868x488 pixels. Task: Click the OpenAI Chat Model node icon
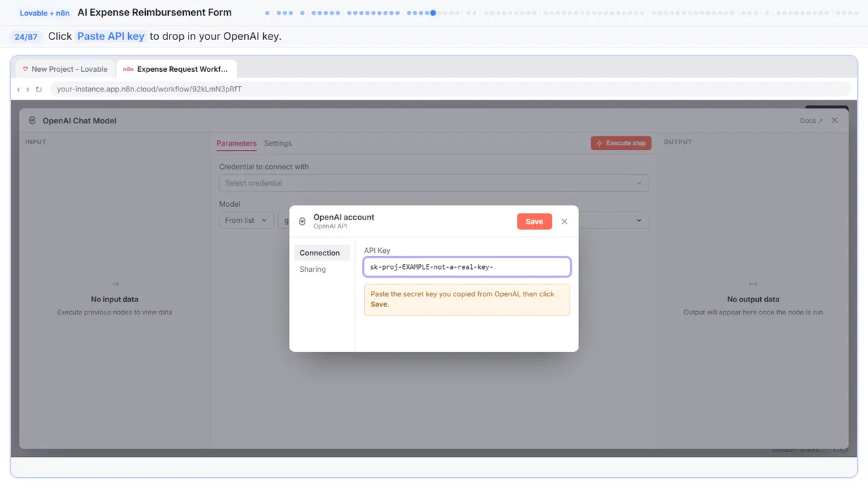[x=32, y=121]
